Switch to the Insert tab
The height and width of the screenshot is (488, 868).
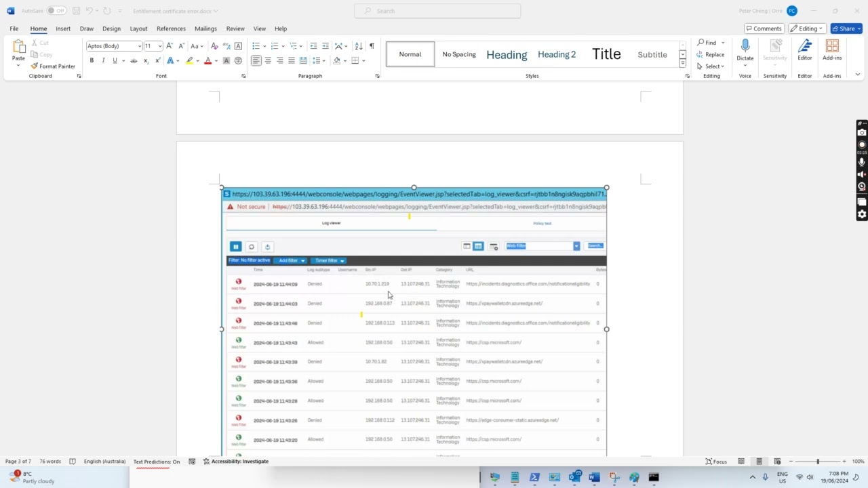pos(63,28)
